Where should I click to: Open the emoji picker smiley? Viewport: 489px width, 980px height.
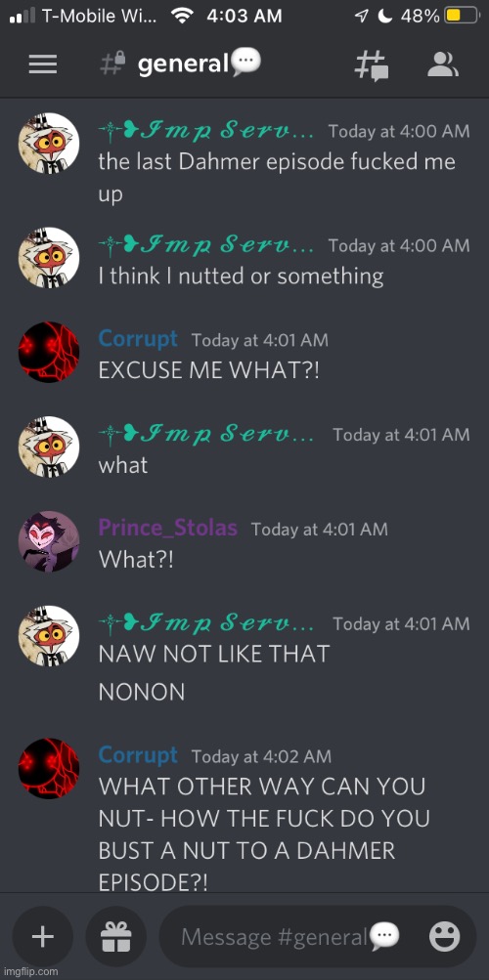point(445,937)
